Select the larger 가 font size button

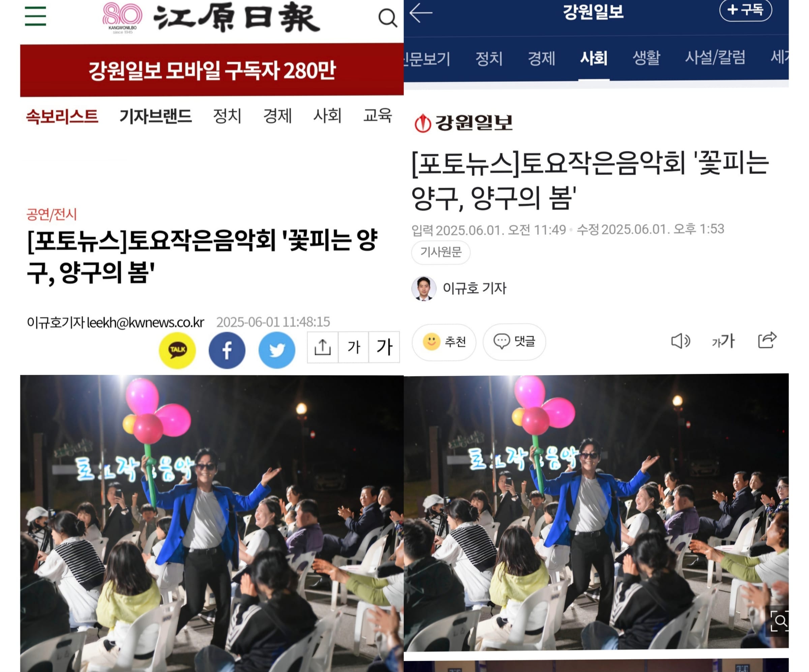click(x=384, y=347)
